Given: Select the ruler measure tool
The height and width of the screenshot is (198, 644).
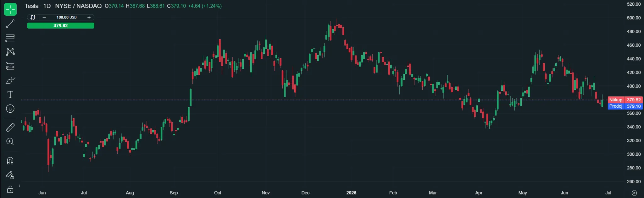Looking at the screenshot, I should tap(10, 127).
